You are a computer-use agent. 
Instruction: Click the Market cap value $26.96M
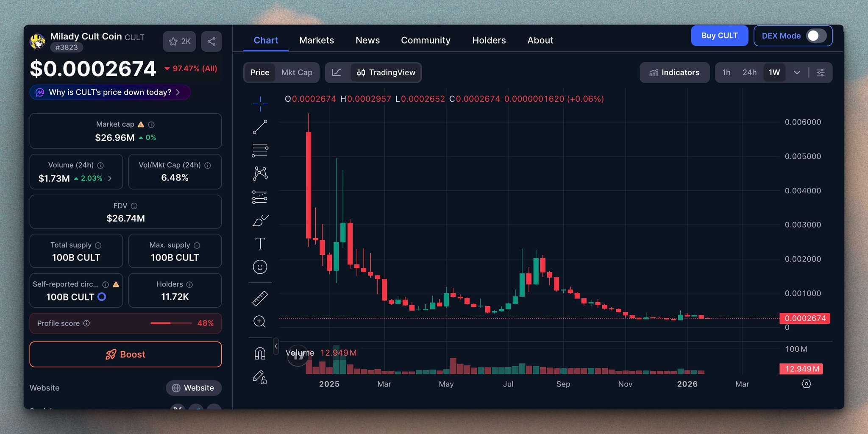tap(114, 138)
